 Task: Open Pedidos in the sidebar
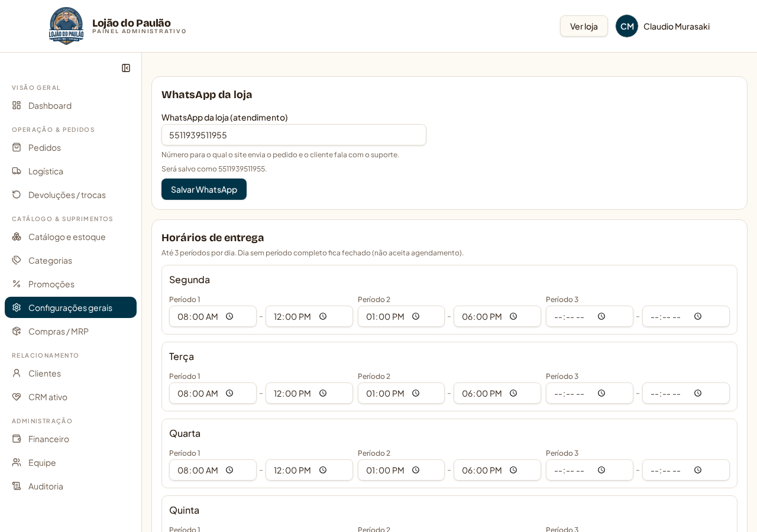point(71,147)
